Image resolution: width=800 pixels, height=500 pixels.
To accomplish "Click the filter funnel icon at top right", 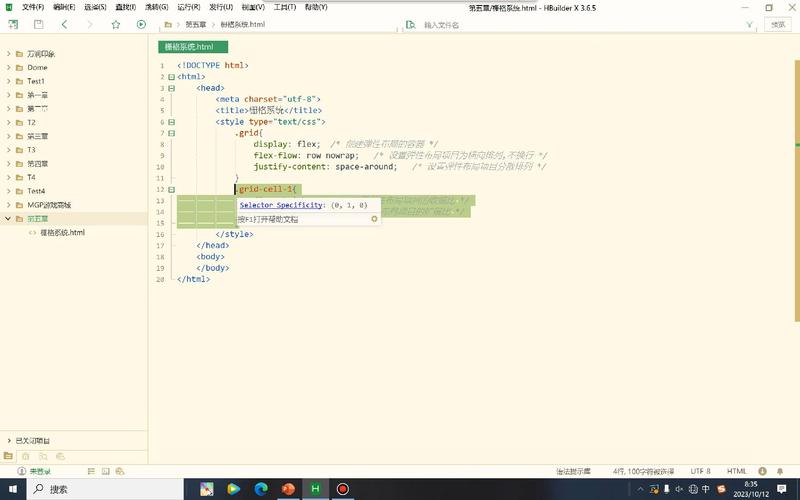I will click(x=749, y=24).
